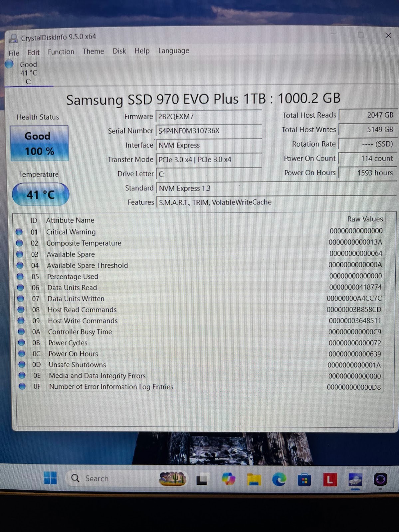Click the Interface field NVM Express

[x=209, y=145]
